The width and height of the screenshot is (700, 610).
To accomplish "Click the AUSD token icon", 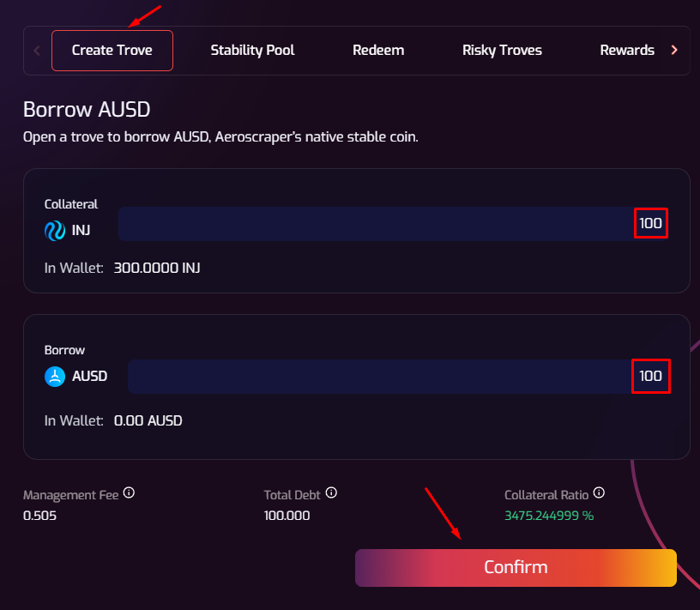I will 55,376.
